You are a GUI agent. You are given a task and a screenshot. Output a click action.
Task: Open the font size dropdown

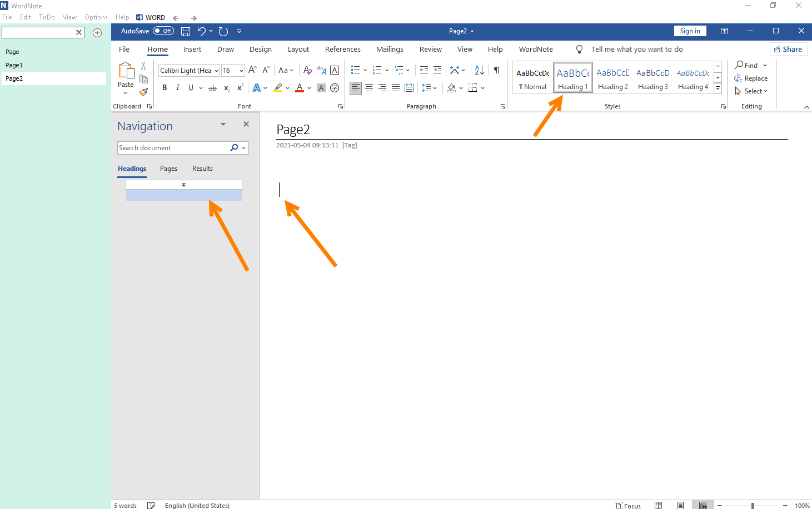(241, 71)
